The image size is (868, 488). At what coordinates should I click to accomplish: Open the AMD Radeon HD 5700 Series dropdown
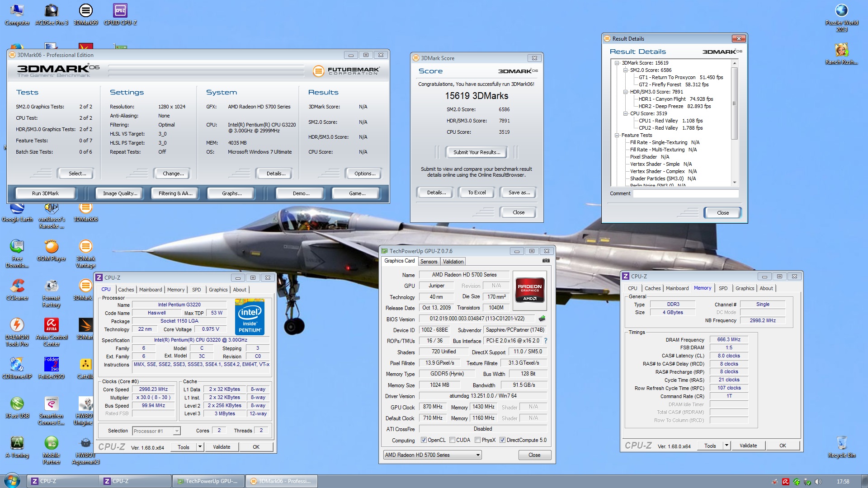pyautogui.click(x=432, y=455)
